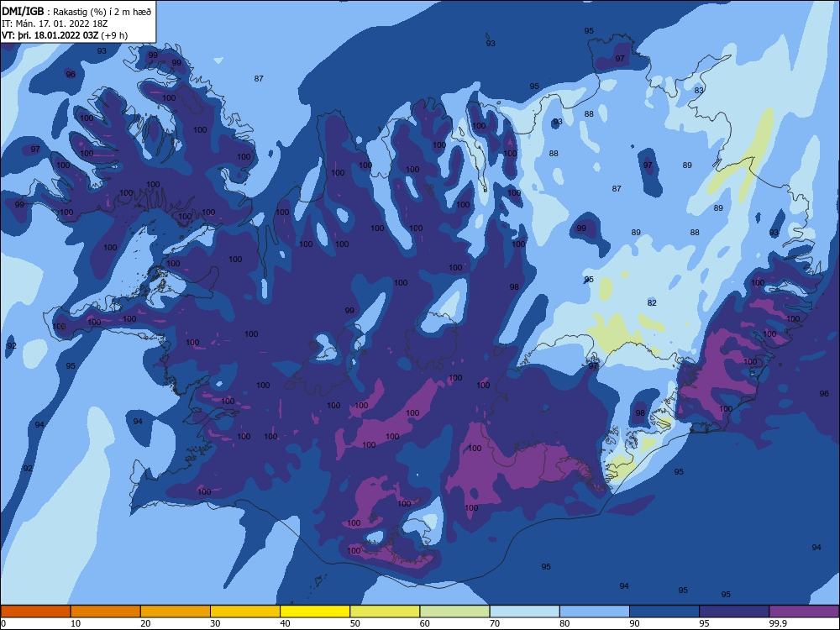Select the legend tick label "60"

coord(425,623)
